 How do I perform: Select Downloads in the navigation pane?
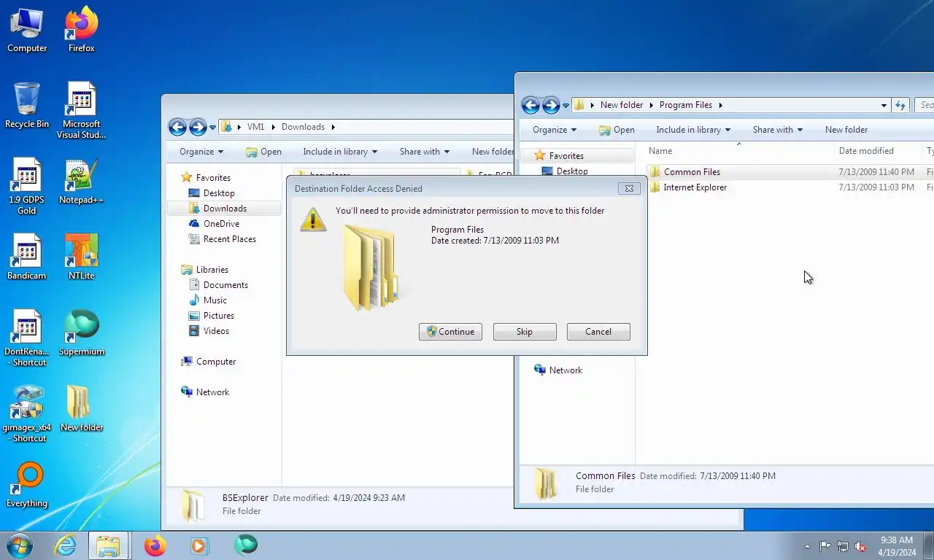224,209
